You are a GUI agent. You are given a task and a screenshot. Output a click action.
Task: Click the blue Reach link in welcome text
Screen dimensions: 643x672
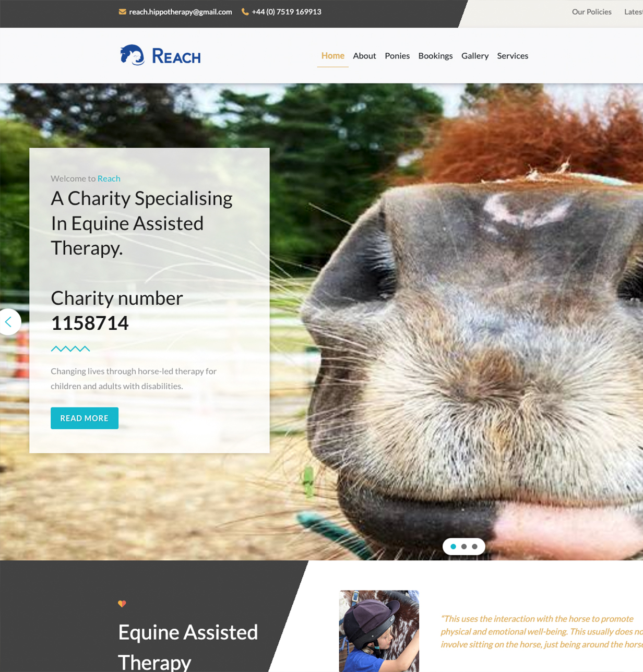coord(109,178)
